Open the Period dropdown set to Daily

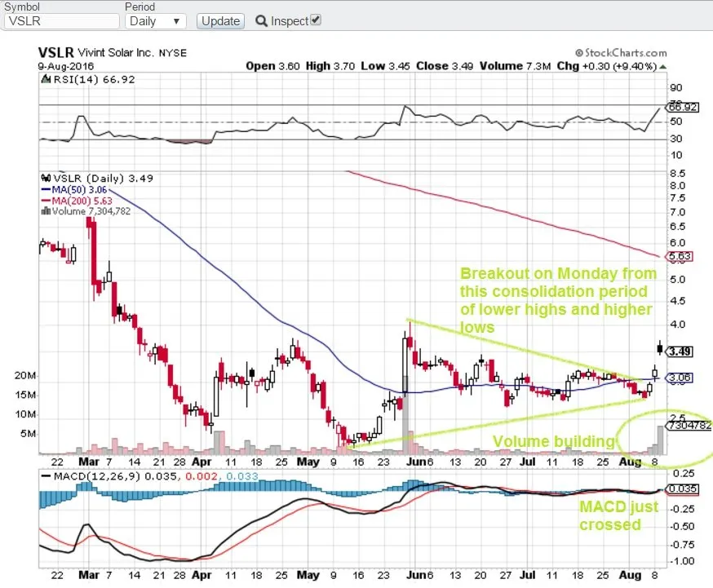pos(156,21)
